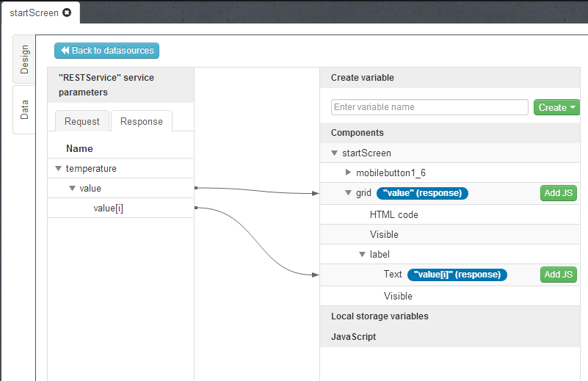Collapse the value node in response tree

(x=72, y=189)
